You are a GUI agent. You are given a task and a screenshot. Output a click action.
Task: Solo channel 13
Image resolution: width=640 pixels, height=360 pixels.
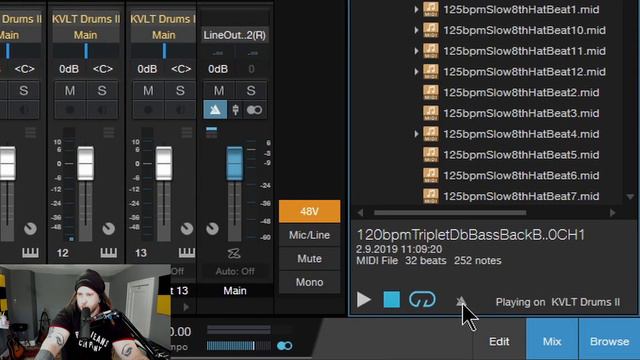click(x=180, y=91)
